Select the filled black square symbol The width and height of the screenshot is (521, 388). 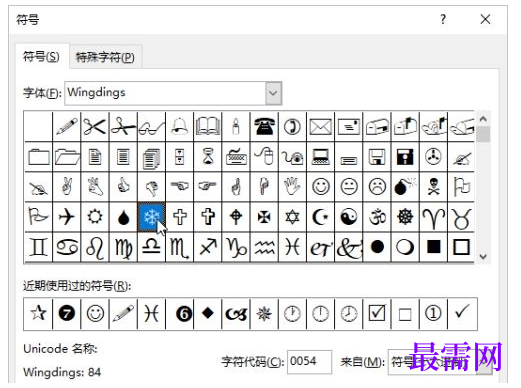(434, 247)
